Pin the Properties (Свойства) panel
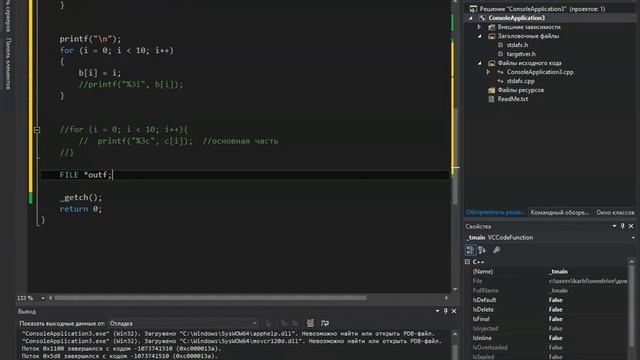 pos(622,226)
